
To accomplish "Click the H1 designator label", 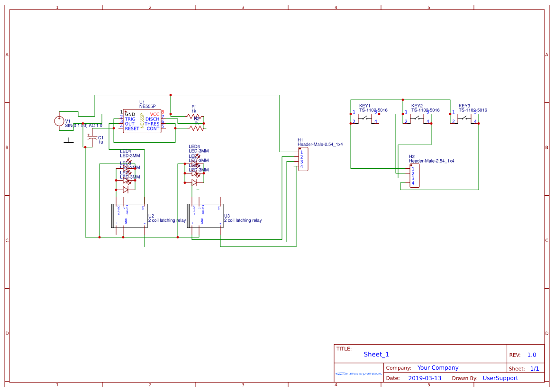I will 300,140.
